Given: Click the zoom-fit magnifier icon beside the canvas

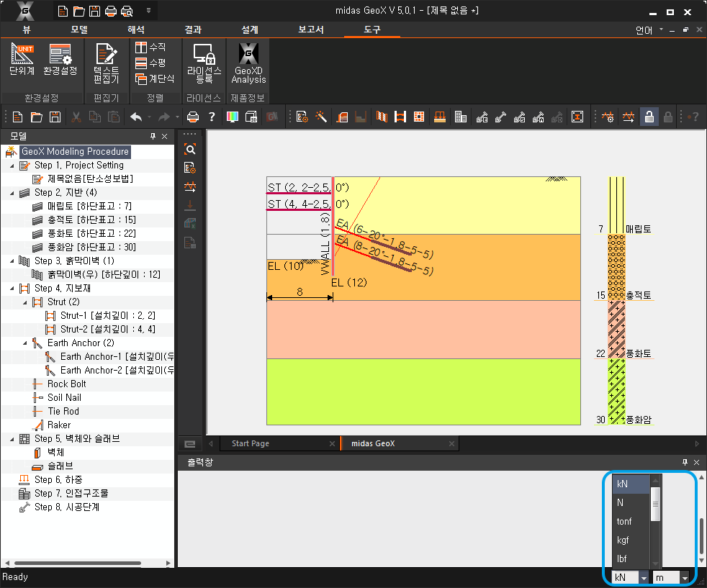Looking at the screenshot, I should tap(190, 150).
